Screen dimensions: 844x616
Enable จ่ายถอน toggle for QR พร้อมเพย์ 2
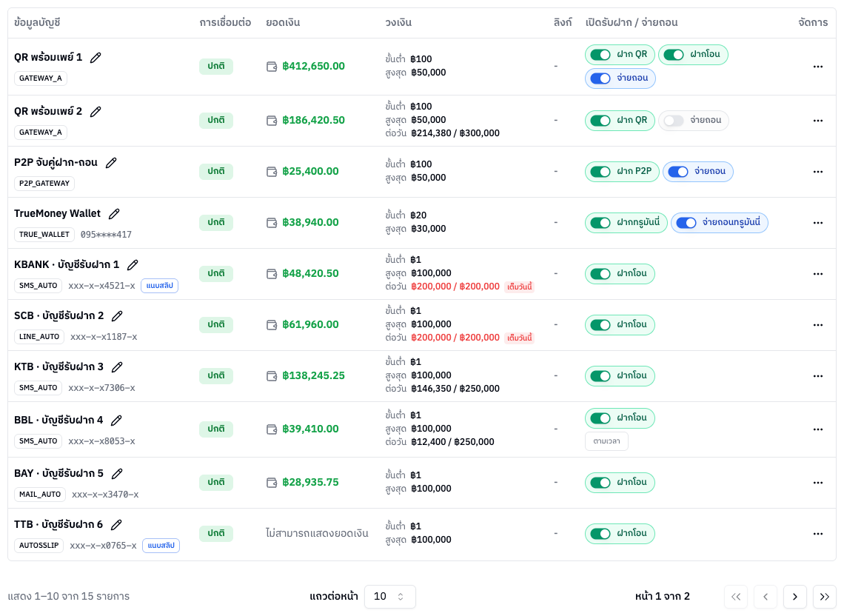[x=674, y=121]
